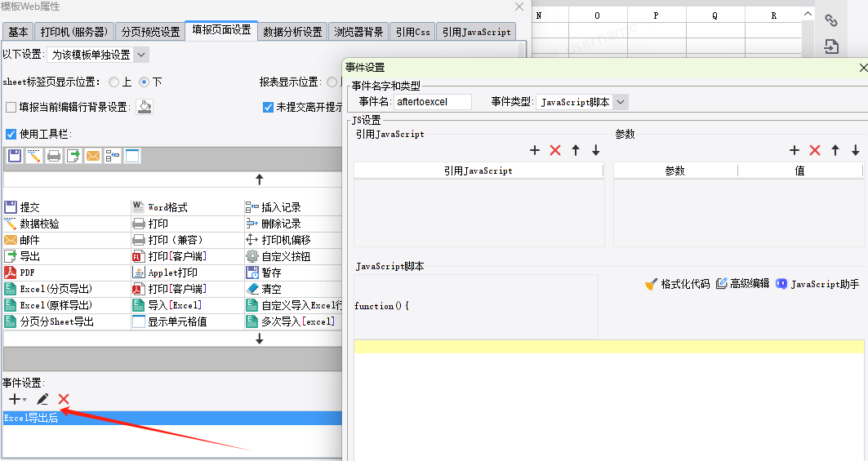Switch to 打印机(服务器) tab
The image size is (868, 461).
(x=74, y=32)
